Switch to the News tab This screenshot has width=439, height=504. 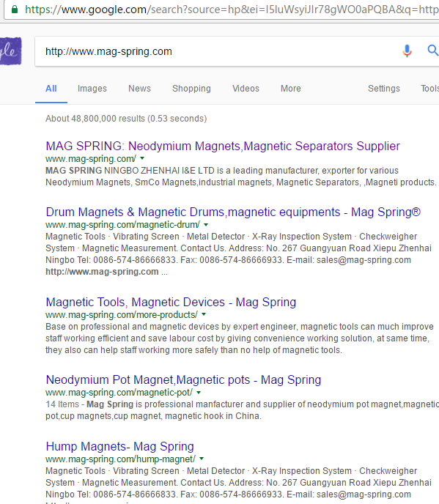139,89
